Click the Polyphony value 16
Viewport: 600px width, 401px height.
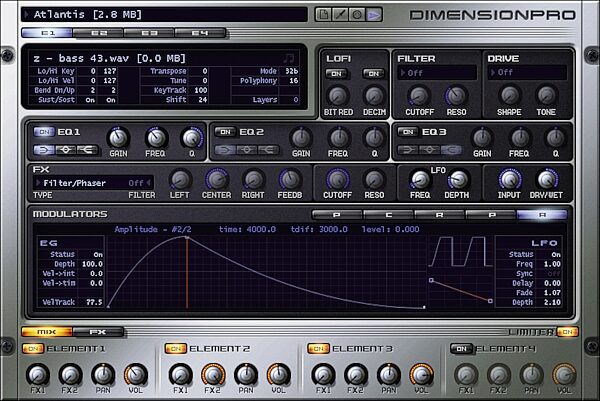click(x=293, y=81)
